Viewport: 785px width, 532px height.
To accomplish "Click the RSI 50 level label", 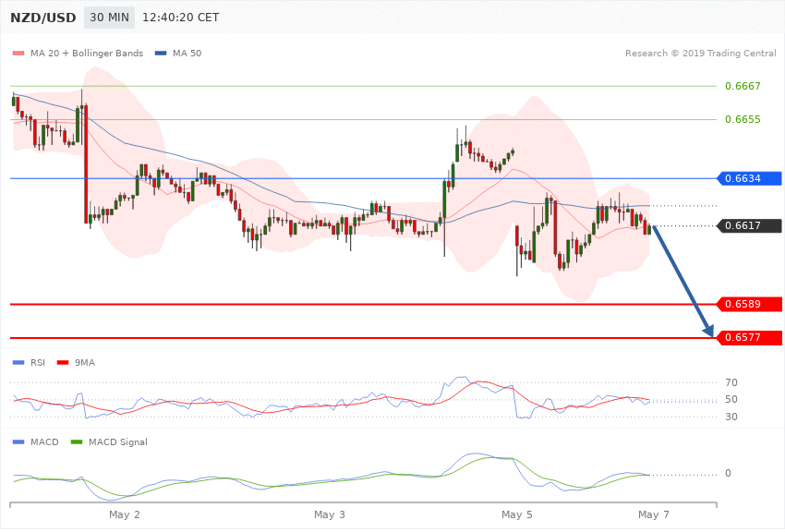I will 731,399.
